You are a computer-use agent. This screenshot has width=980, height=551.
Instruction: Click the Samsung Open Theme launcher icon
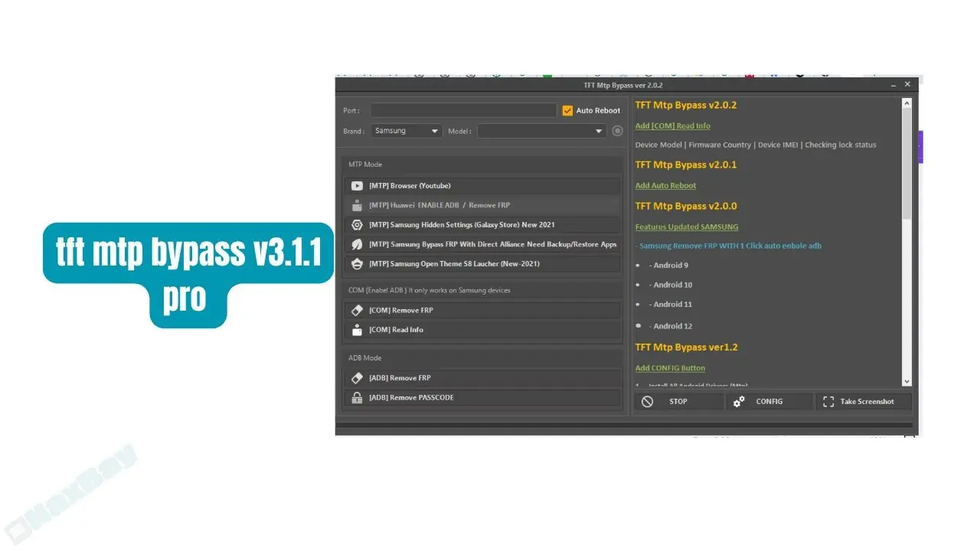click(357, 264)
